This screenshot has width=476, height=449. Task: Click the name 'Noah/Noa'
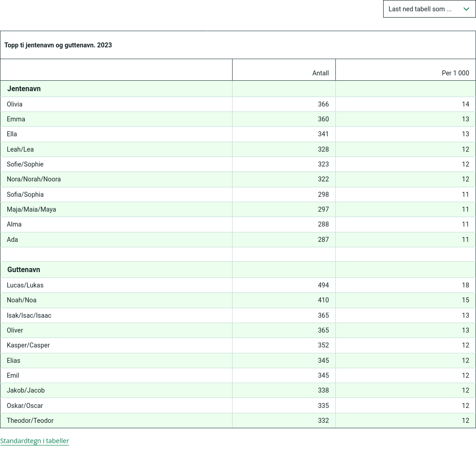[x=22, y=300]
